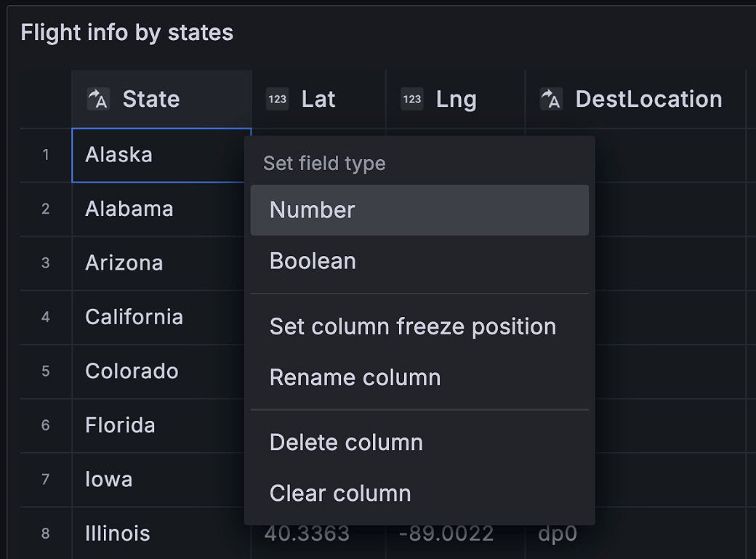Click the 123 number icon on Lat column
The width and height of the screenshot is (756, 559).
pos(277,99)
